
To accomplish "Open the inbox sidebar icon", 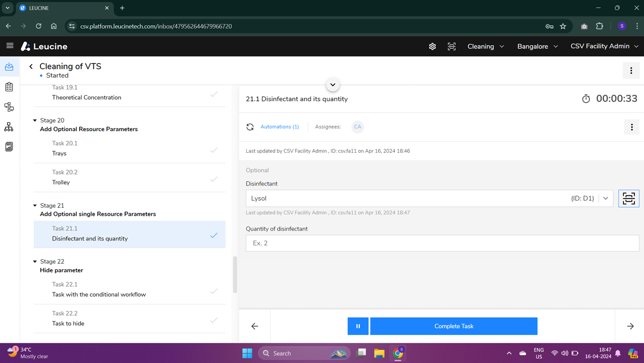I will tap(9, 67).
